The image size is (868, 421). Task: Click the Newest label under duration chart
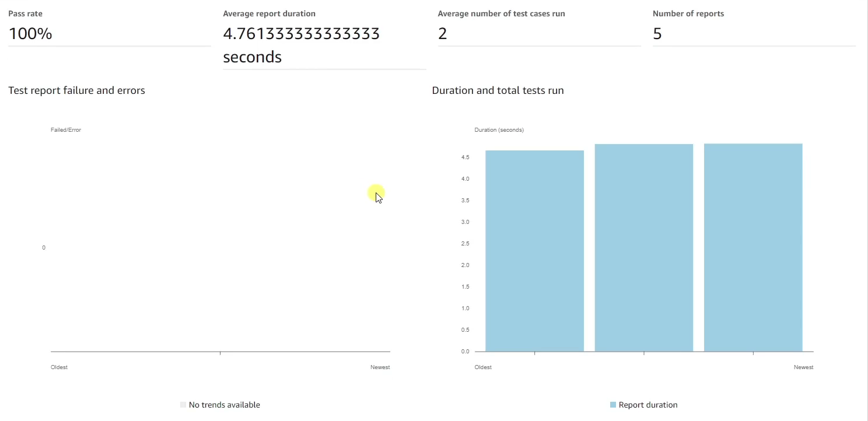803,367
